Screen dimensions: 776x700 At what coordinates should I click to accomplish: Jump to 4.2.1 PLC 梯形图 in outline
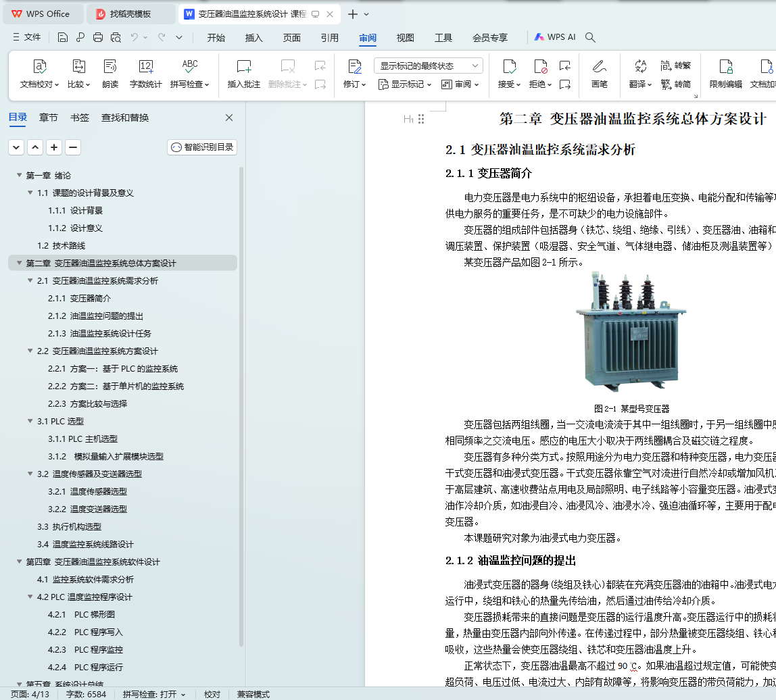81,614
